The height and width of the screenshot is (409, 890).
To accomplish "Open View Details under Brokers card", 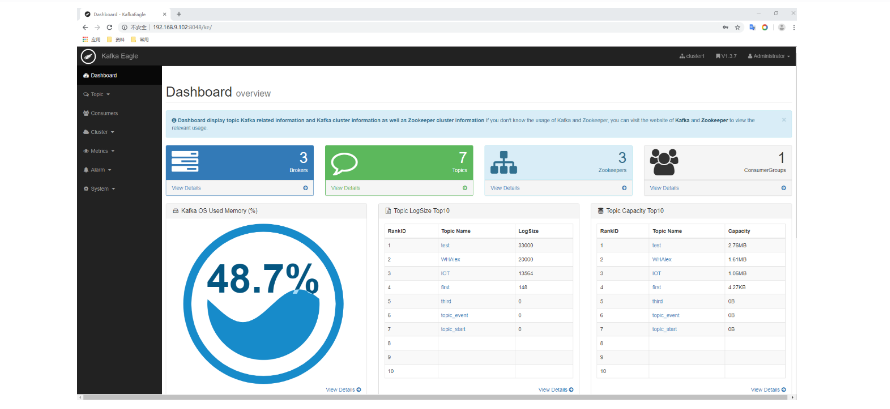I will [186, 188].
